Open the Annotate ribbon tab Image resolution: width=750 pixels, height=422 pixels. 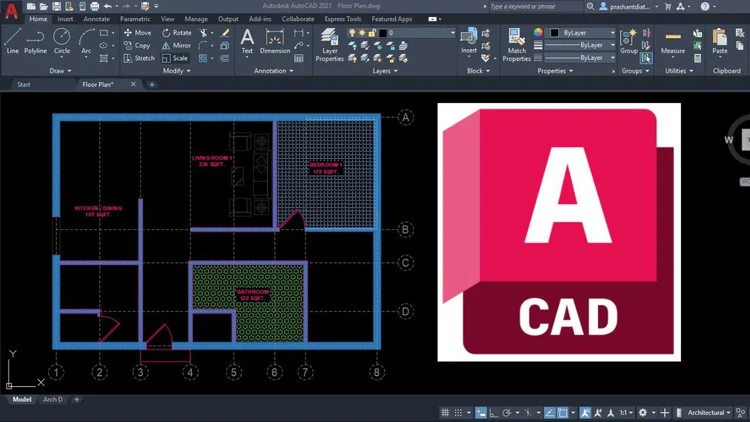(97, 19)
